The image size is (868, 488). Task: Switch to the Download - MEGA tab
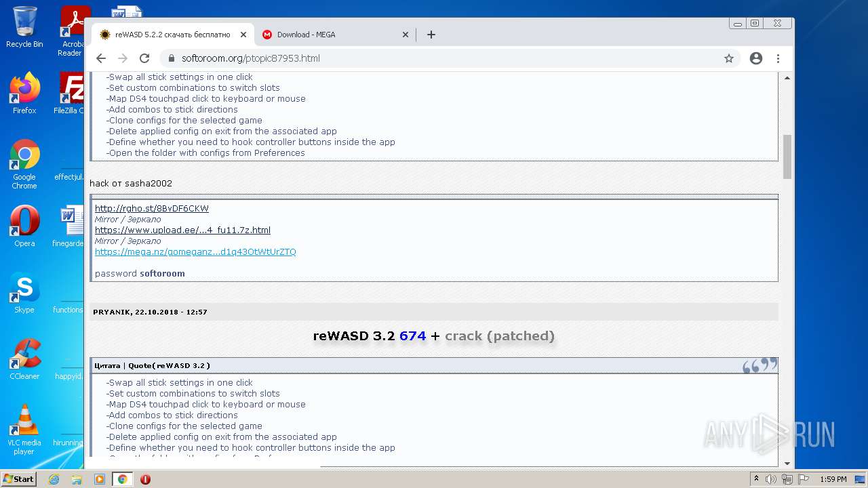click(x=336, y=35)
